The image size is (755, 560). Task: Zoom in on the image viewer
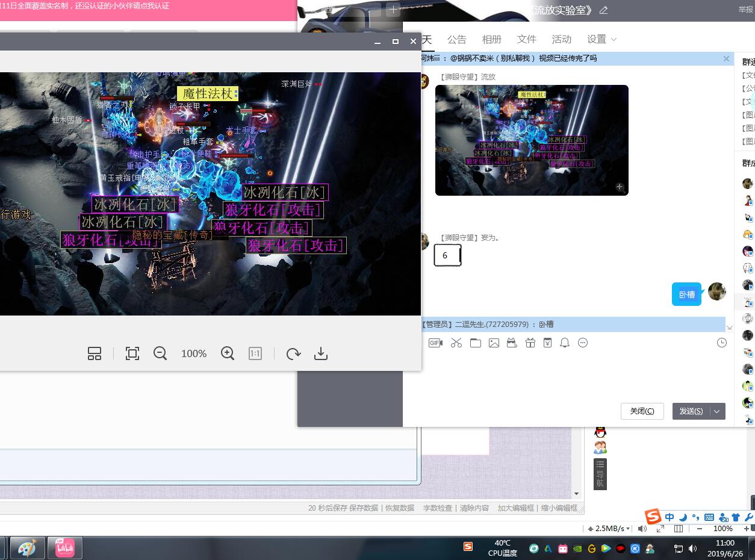228,353
